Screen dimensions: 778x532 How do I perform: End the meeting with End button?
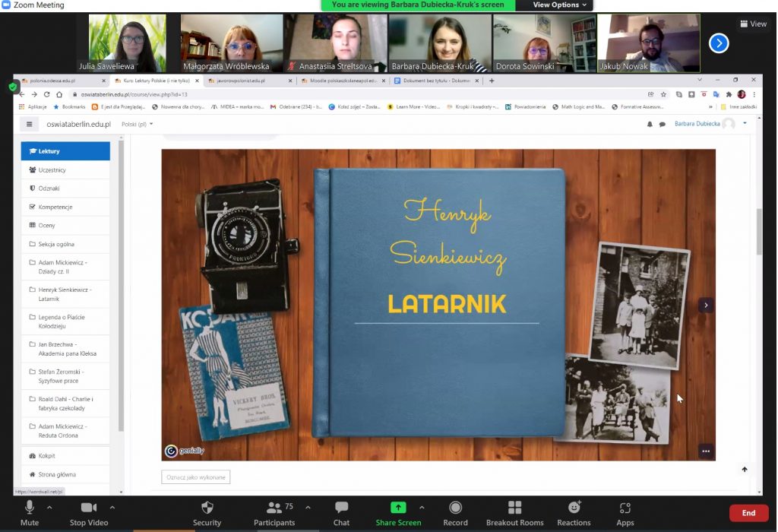748,513
